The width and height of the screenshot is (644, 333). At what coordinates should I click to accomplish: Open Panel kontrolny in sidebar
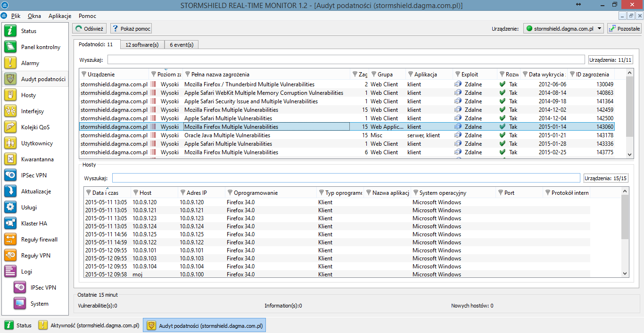[x=35, y=47]
